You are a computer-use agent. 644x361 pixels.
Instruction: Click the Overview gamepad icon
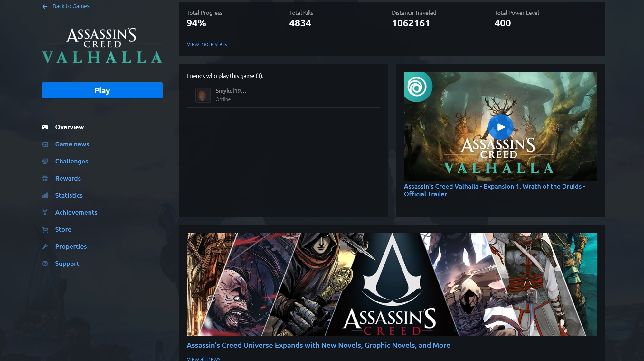pos(45,127)
